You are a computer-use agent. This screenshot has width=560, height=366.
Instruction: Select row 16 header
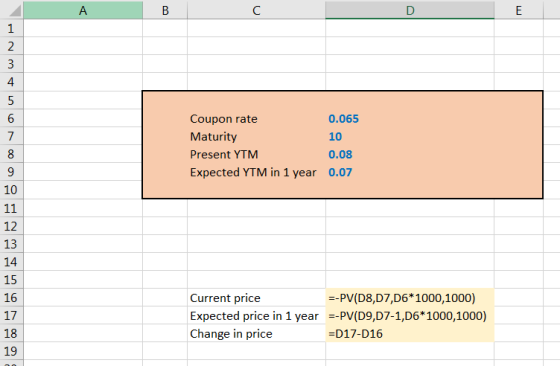[x=11, y=297]
